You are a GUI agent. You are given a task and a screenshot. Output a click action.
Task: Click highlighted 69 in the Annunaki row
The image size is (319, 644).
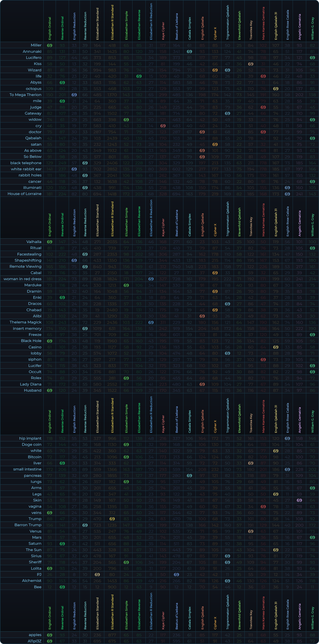[x=189, y=51]
